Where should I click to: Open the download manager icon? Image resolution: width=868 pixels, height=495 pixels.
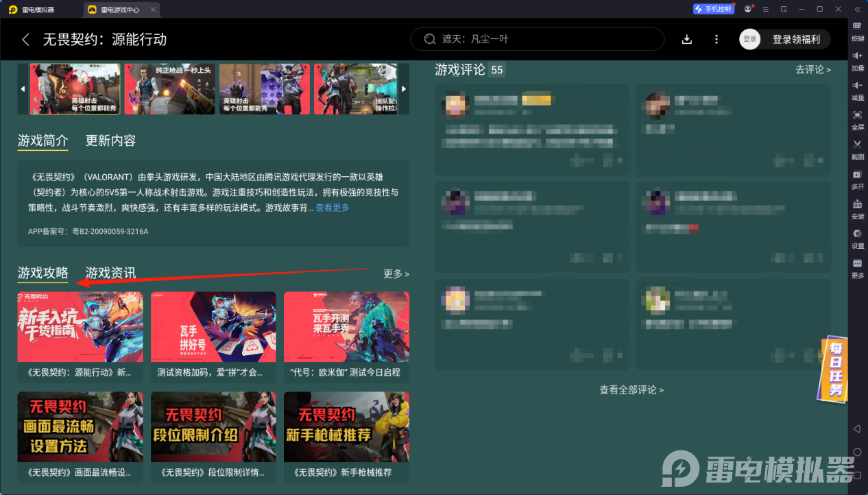(687, 40)
